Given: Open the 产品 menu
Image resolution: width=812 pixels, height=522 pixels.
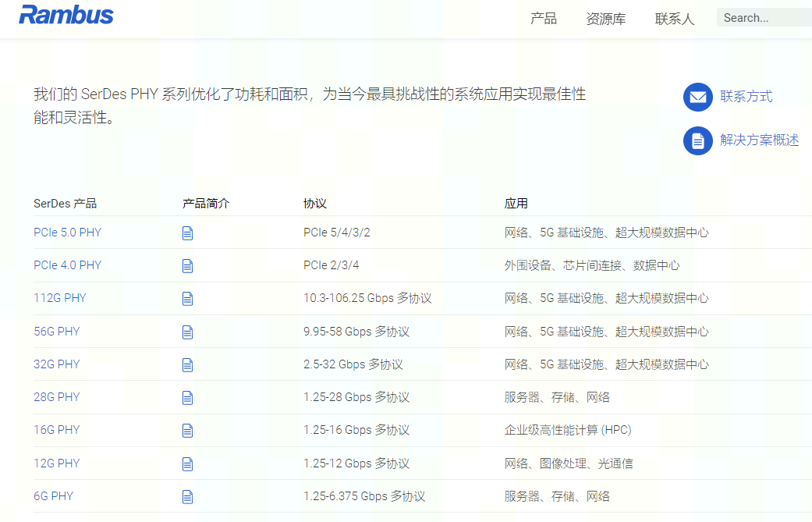Looking at the screenshot, I should click(544, 19).
